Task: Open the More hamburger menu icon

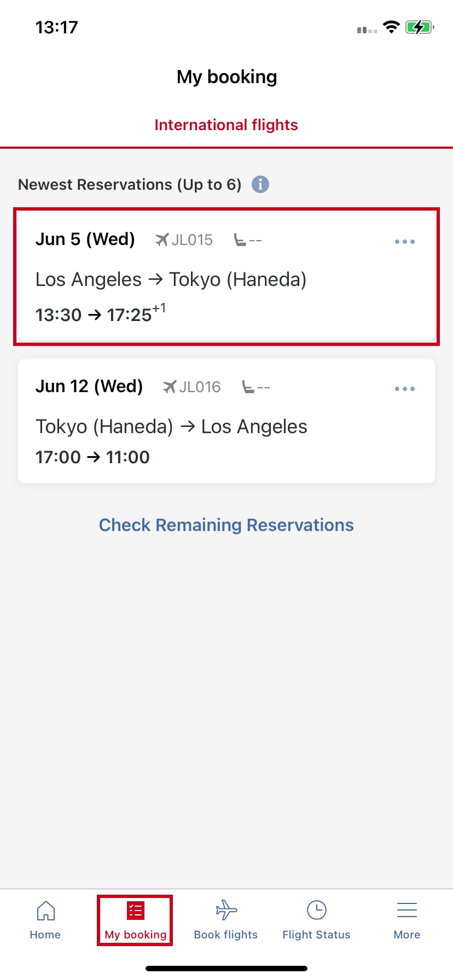Action: [406, 911]
